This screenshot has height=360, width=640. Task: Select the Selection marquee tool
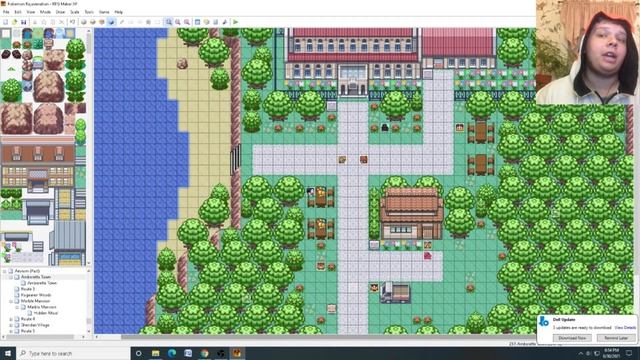point(158,22)
